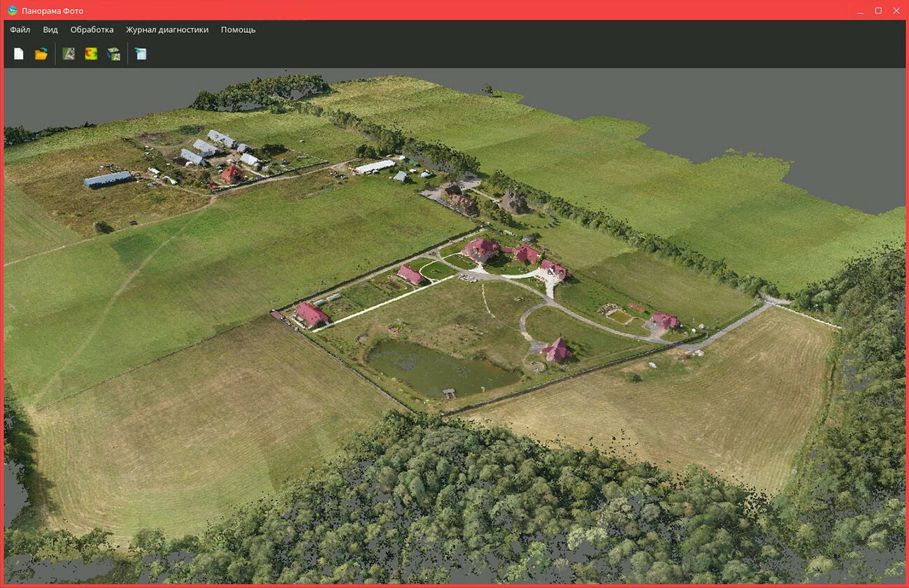Select the large red-roofed house by the driveway
The width and height of the screenshot is (909, 588).
coord(480,248)
